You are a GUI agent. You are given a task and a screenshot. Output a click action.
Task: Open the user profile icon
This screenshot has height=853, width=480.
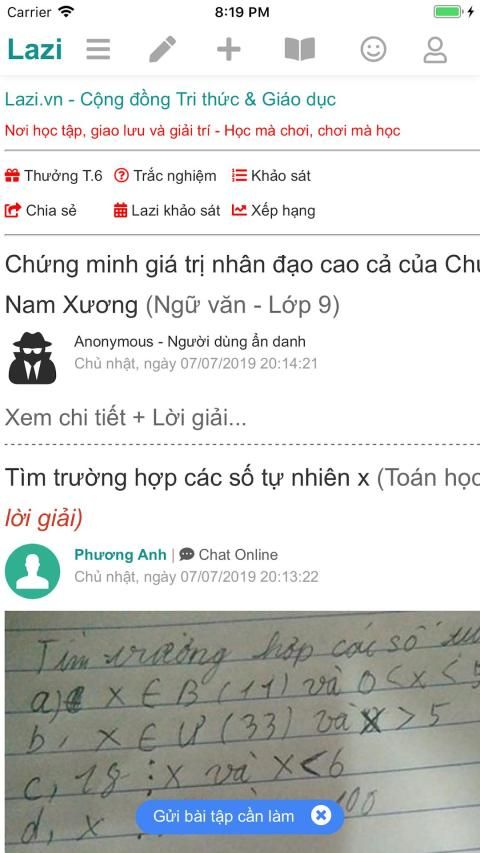(x=435, y=50)
